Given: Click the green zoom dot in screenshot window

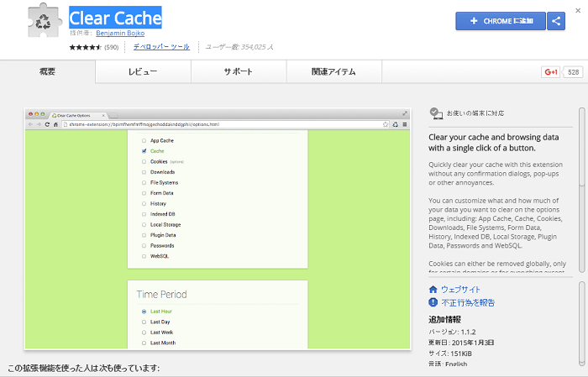Looking at the screenshot, I should click(x=43, y=114).
